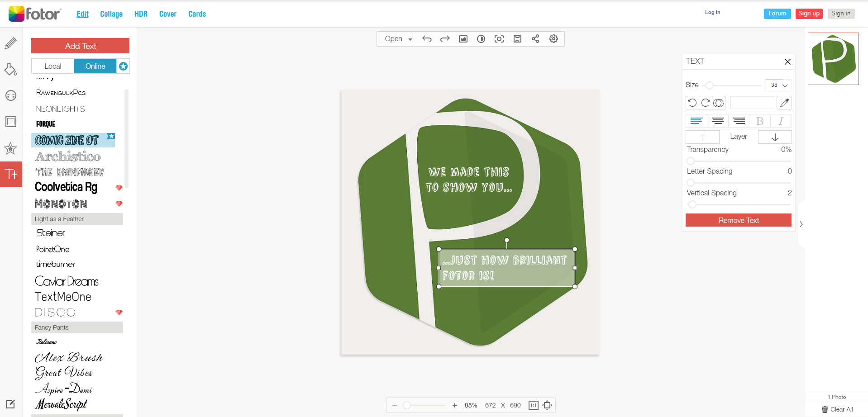This screenshot has height=417, width=868.
Task: Open the HDR menu
Action: pyautogui.click(x=141, y=14)
